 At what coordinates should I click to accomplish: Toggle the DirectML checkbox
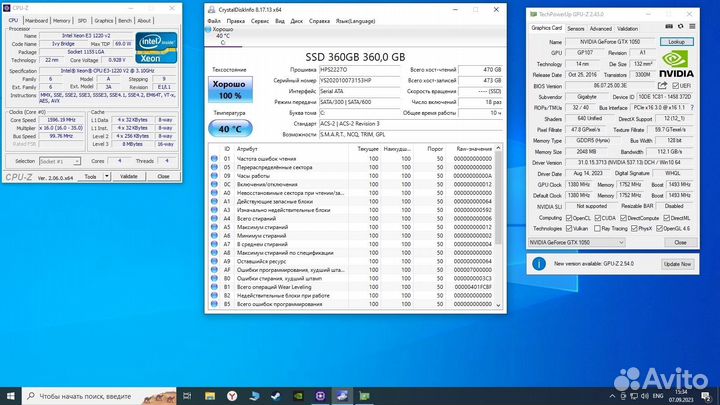(x=666, y=218)
